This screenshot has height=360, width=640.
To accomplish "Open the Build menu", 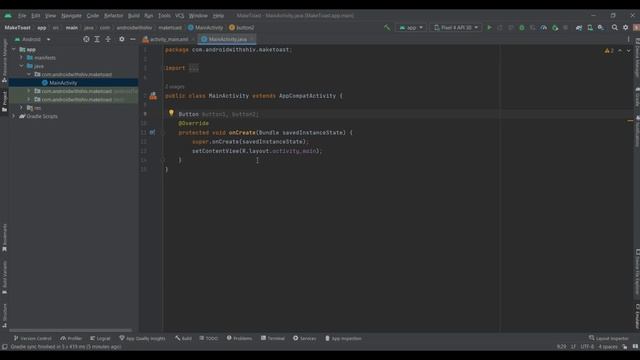I will [134, 16].
